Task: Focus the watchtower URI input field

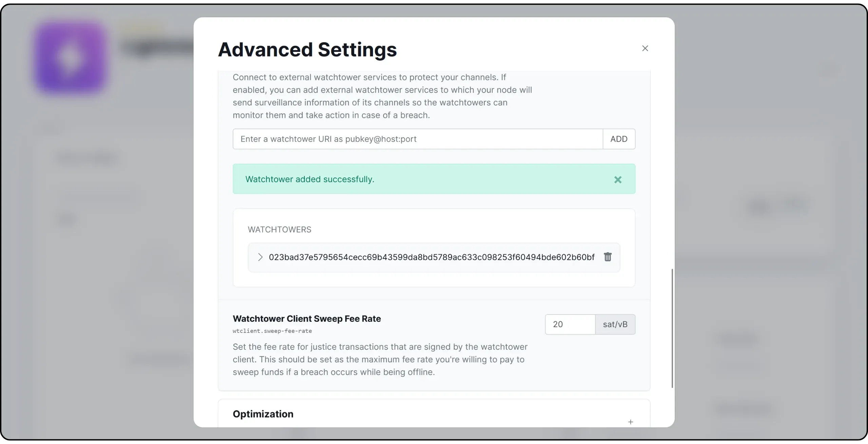Action: point(417,139)
